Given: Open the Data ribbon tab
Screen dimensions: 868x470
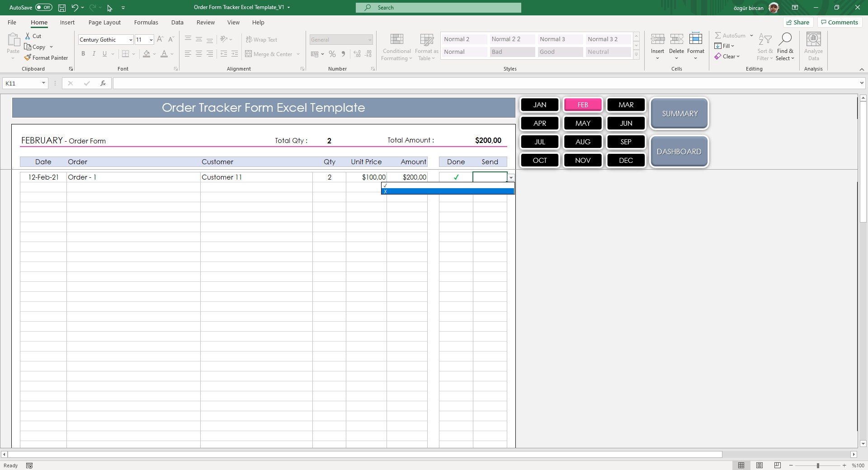Looking at the screenshot, I should (x=177, y=22).
